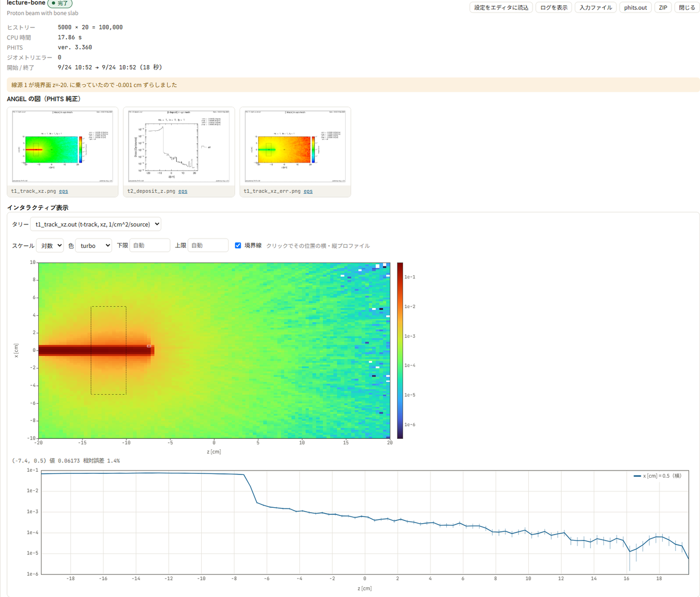Download eps for t1_track_xz_err.png
Viewport: 700px width, 597px height.
click(308, 192)
